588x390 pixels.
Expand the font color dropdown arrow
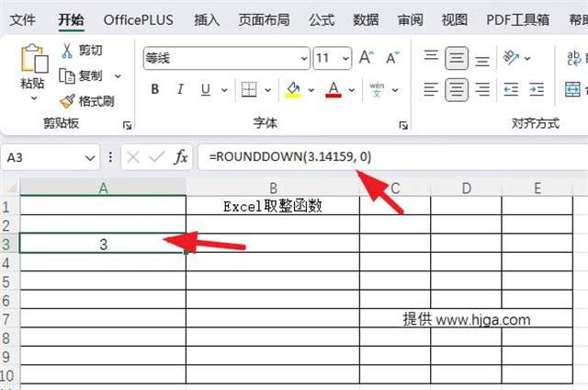coord(352,90)
